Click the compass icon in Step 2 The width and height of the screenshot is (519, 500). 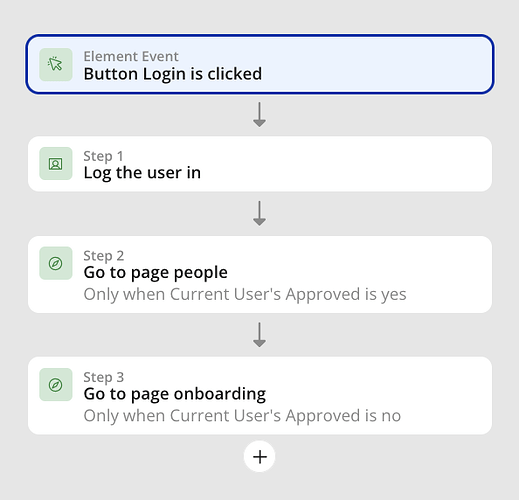[56, 263]
